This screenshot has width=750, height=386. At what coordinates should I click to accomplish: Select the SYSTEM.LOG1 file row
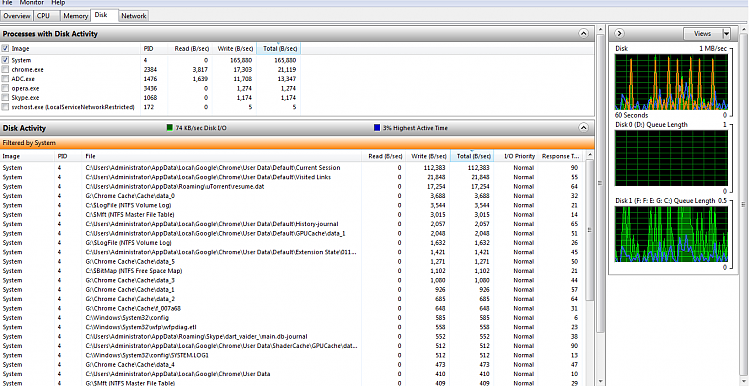pyautogui.click(x=292, y=355)
